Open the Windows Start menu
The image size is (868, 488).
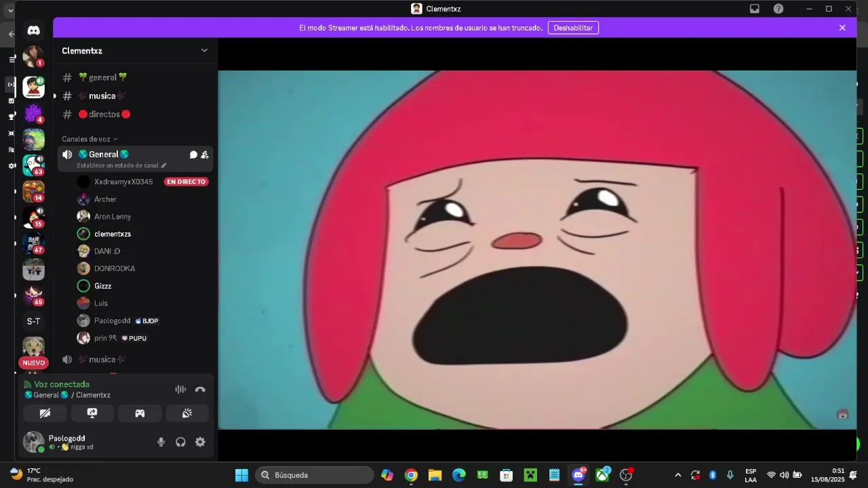pyautogui.click(x=241, y=475)
